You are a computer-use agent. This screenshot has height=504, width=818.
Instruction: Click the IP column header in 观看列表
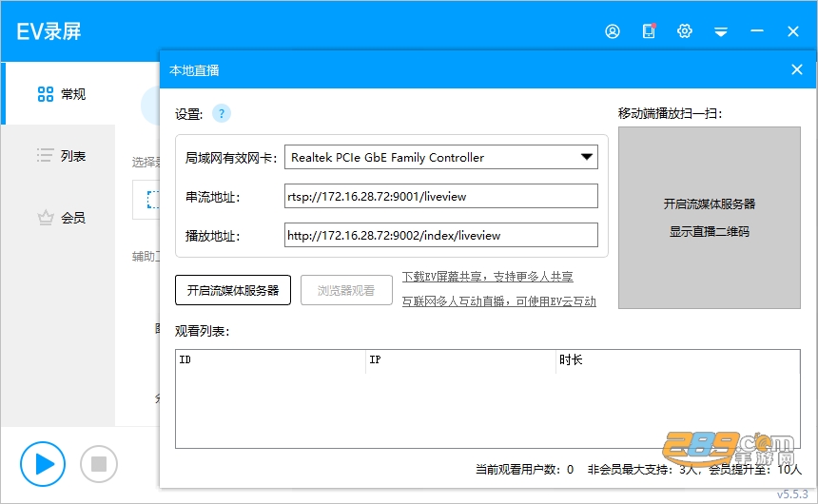(460, 359)
